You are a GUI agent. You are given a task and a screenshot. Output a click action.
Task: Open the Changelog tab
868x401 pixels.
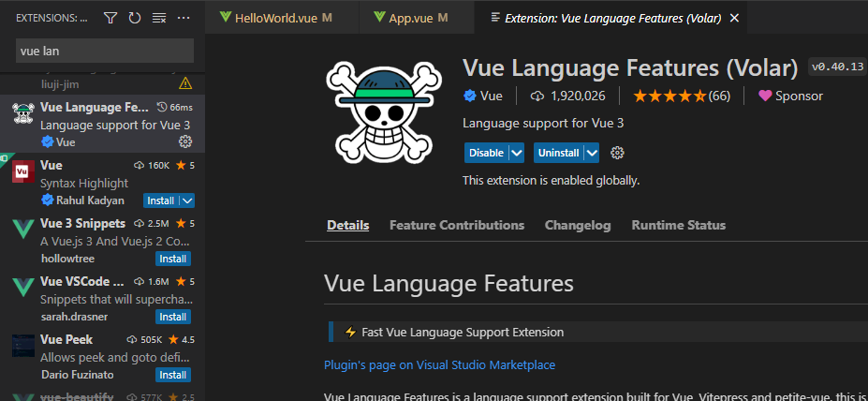[x=578, y=226]
